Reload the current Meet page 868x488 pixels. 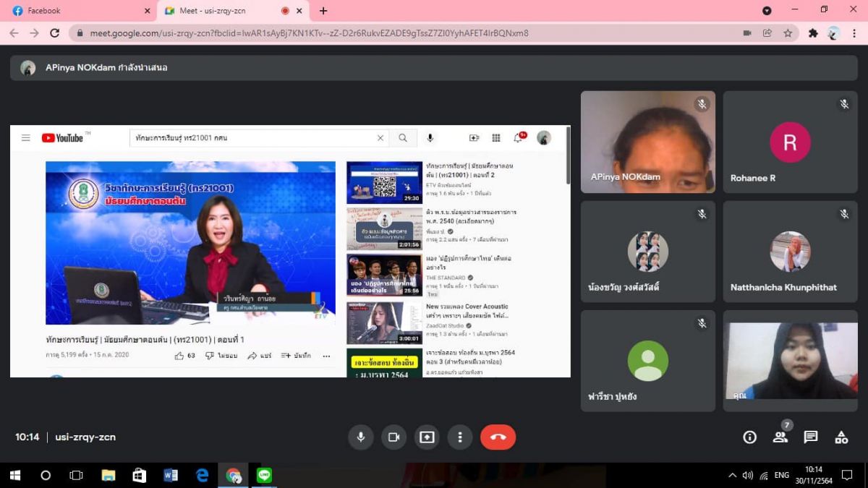(x=54, y=33)
